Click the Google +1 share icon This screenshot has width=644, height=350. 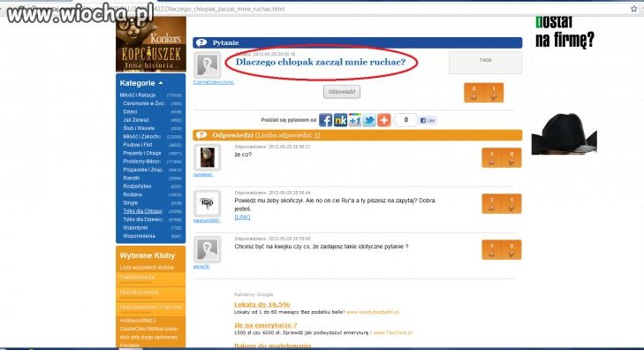point(354,120)
